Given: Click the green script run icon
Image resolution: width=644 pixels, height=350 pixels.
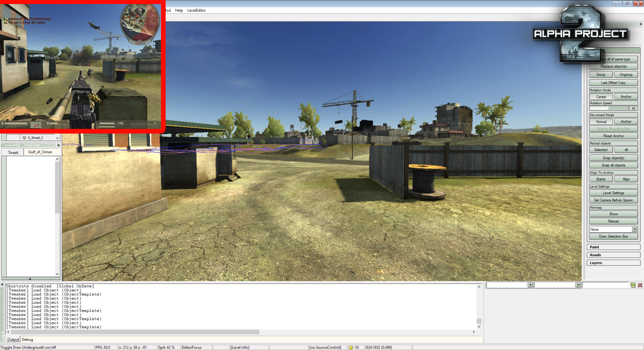Looking at the screenshot, I should pyautogui.click(x=633, y=285).
